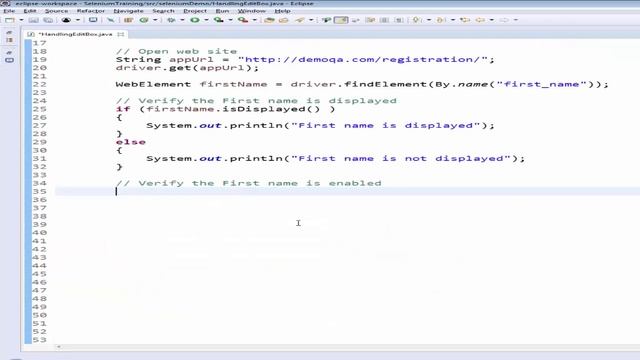Image resolution: width=640 pixels, height=360 pixels.
Task: Open the Refactor menu
Action: [91, 11]
